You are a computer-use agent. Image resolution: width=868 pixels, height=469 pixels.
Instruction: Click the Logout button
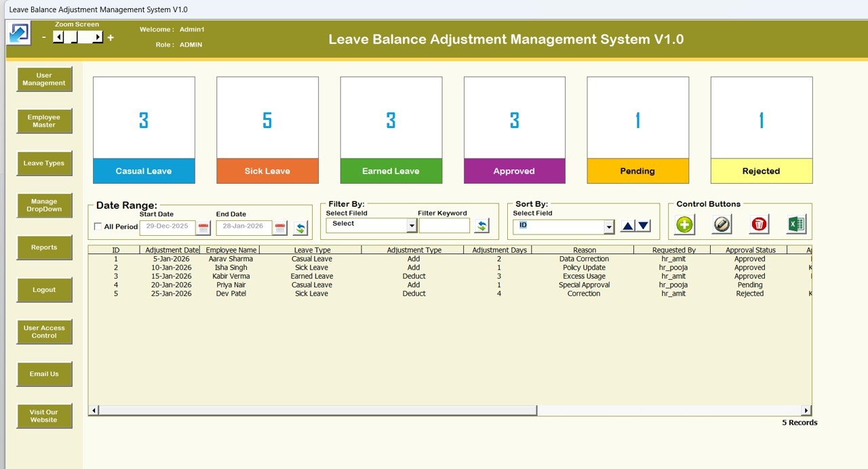click(x=43, y=289)
